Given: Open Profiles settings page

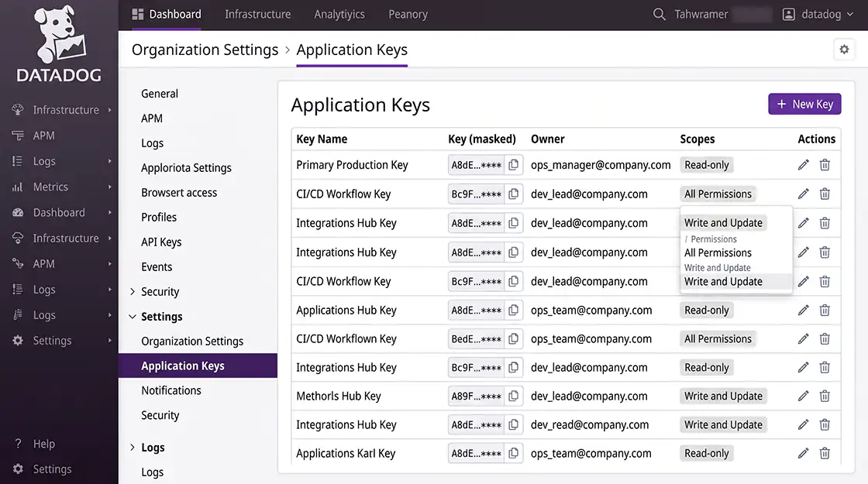Looking at the screenshot, I should pos(159,218).
